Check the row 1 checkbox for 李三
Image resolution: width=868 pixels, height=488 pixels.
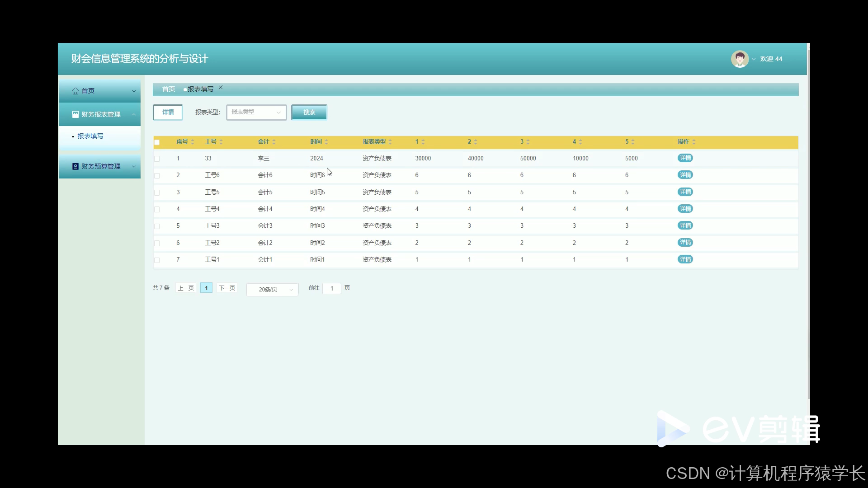[x=157, y=159]
